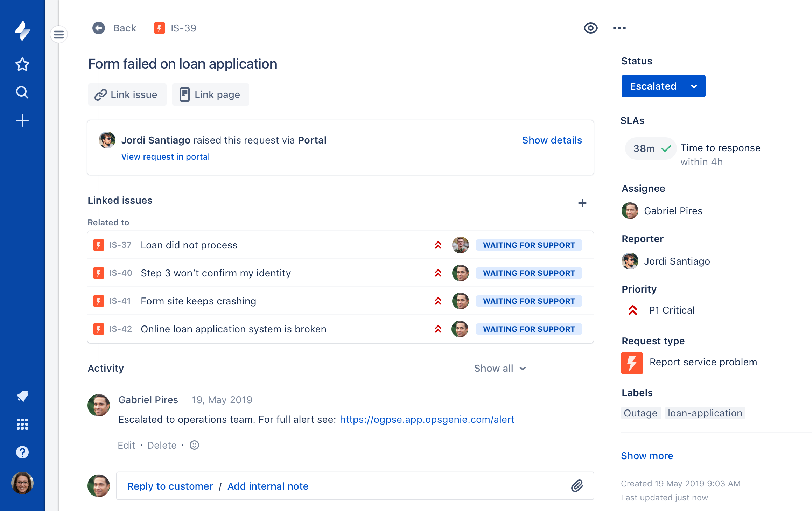The width and height of the screenshot is (812, 511).
Task: Click the star favorites icon in sidebar
Action: [22, 64]
